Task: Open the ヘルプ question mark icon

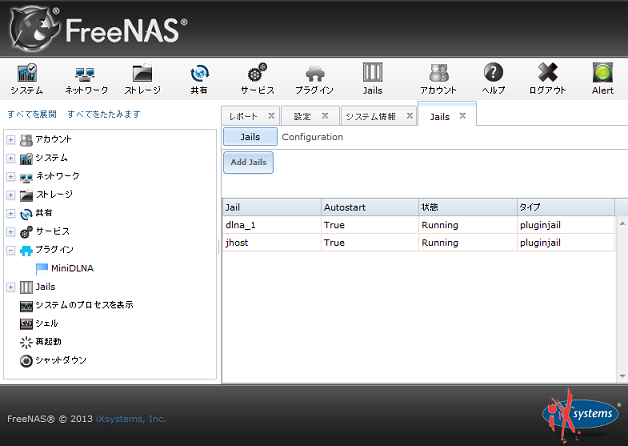Action: (x=493, y=79)
